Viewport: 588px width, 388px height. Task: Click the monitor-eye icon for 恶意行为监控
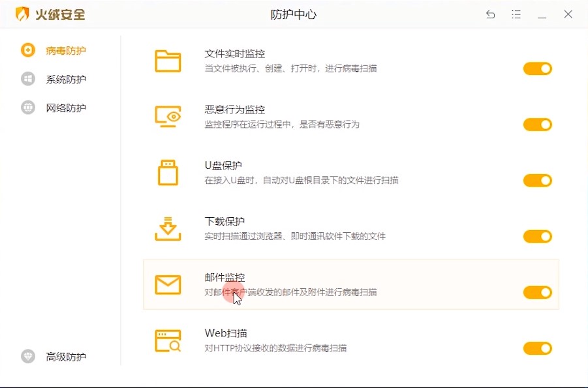[168, 116]
